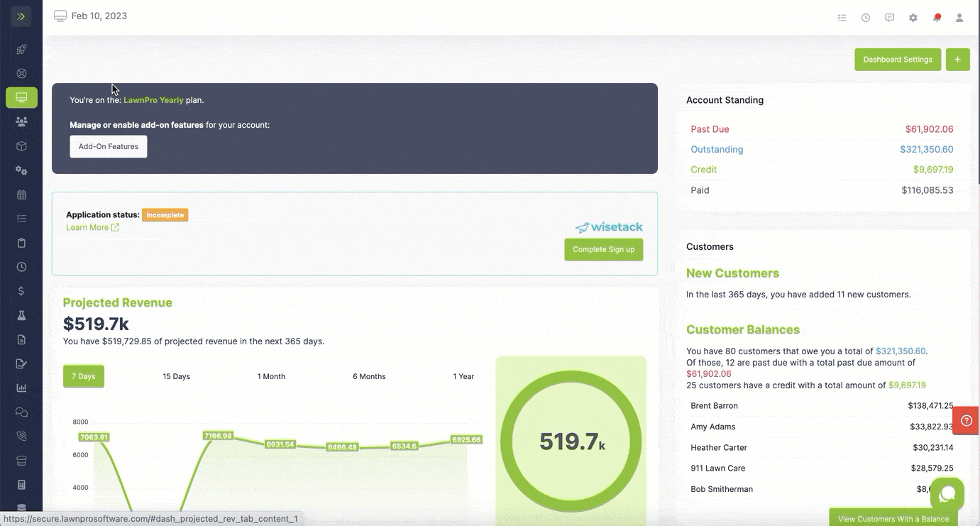This screenshot has width=980, height=526.
Task: Select the highlighted dashboard monitor icon in sidebar
Action: coord(21,97)
